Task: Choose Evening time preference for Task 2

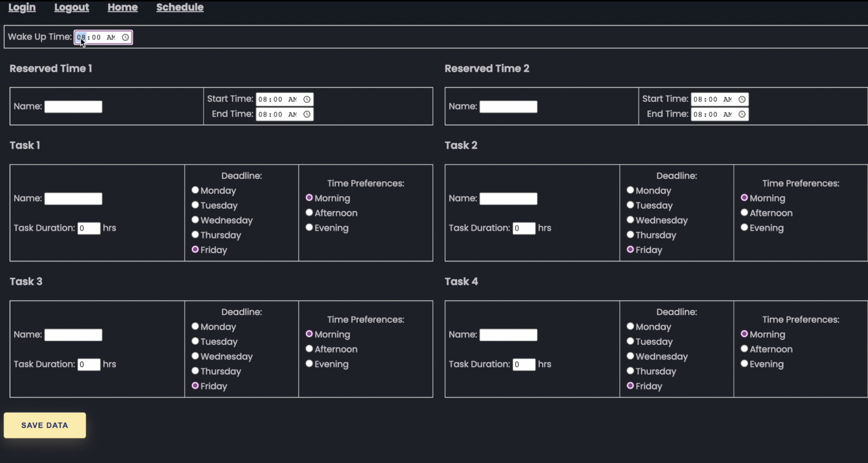Action: pyautogui.click(x=744, y=227)
